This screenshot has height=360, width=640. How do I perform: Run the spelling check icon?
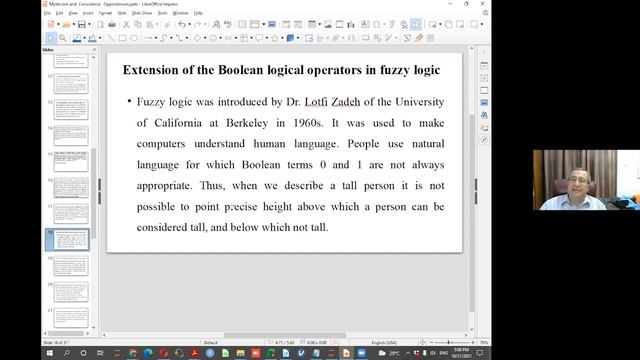tap(227, 24)
